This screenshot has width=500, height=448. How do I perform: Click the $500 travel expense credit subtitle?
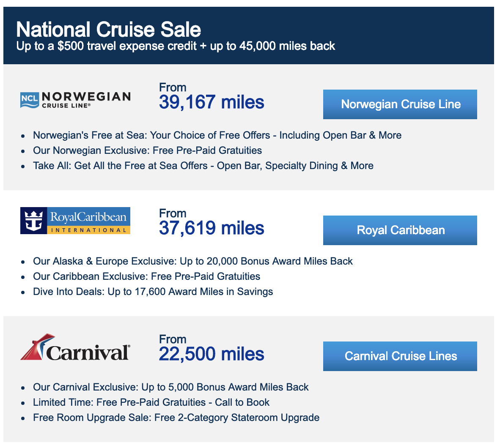click(176, 46)
